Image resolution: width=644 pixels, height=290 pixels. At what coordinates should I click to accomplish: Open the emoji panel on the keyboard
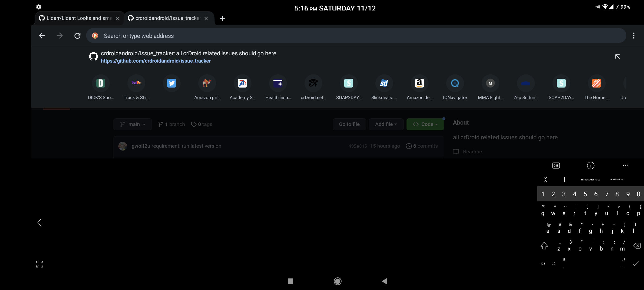553,263
